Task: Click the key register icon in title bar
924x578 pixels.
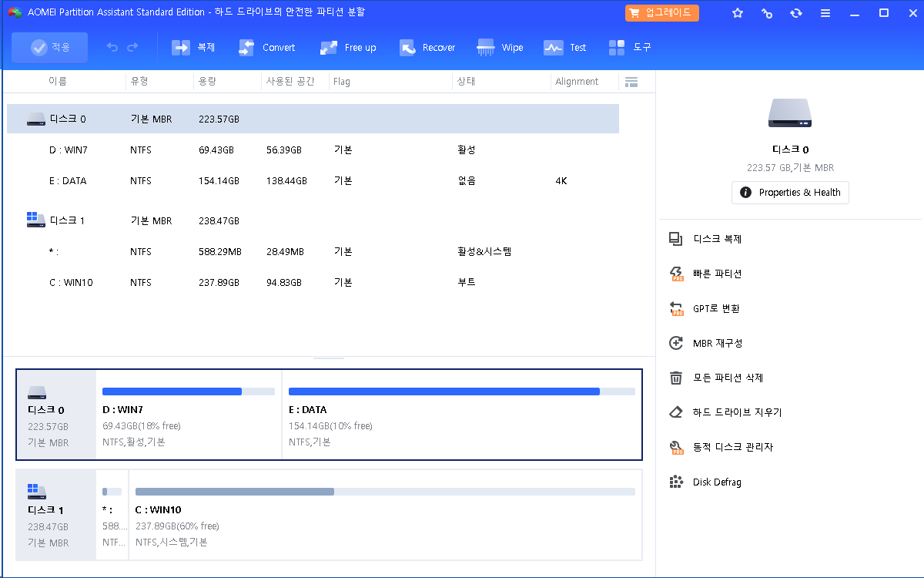Action: pyautogui.click(x=767, y=13)
